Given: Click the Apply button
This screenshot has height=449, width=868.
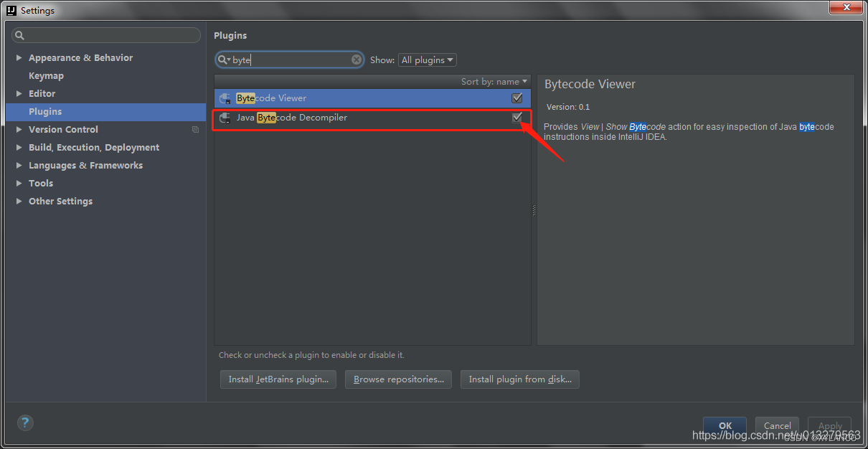Looking at the screenshot, I should pyautogui.click(x=829, y=425).
